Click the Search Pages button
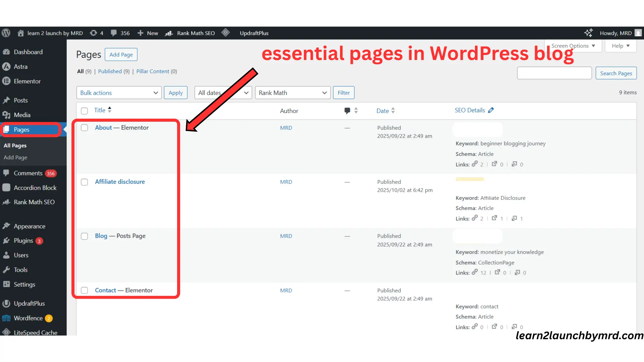The height and width of the screenshot is (362, 644). [x=616, y=73]
